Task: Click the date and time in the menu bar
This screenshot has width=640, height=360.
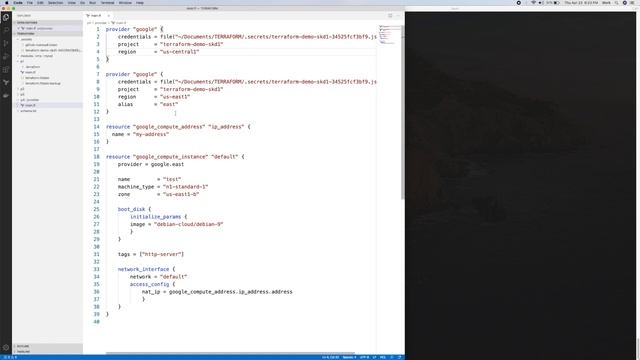Action: 581,2
